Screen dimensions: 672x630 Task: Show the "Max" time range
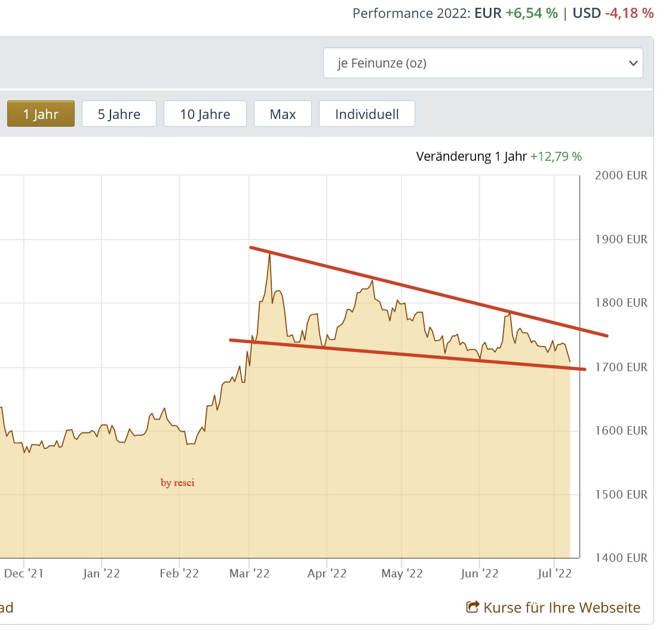pos(283,114)
